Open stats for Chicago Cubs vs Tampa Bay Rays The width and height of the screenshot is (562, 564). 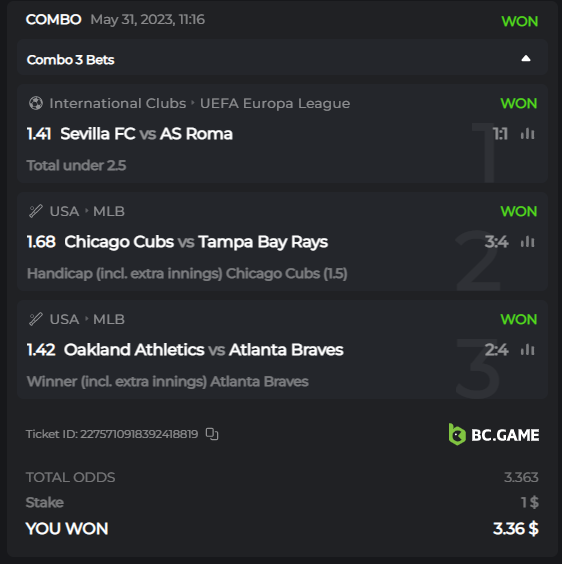click(x=527, y=242)
